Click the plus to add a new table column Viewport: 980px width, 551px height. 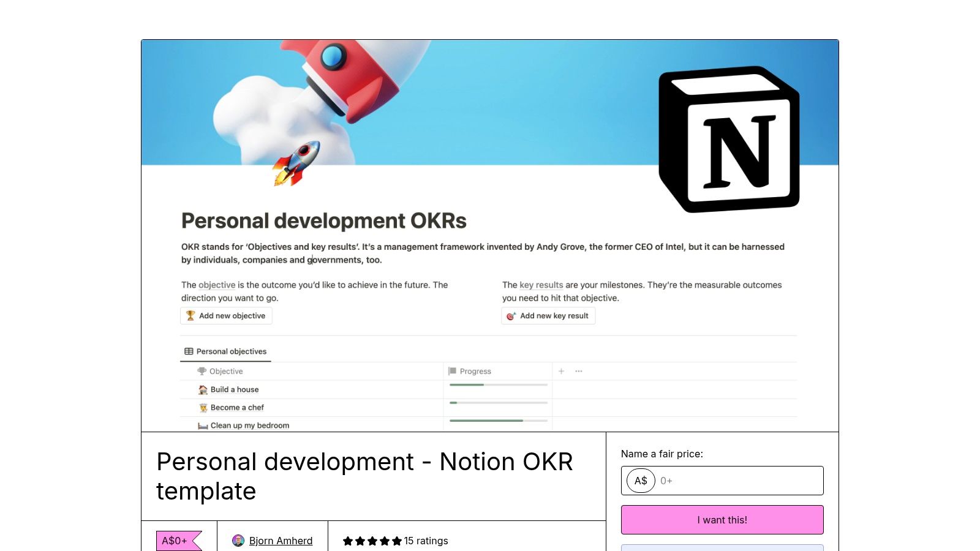(x=560, y=371)
